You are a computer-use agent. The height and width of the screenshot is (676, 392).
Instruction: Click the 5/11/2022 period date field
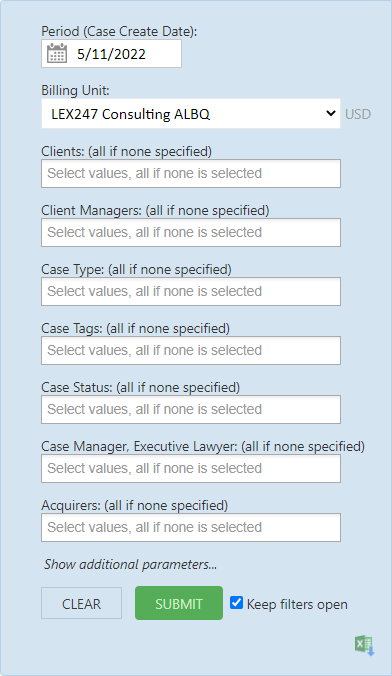pyautogui.click(x=111, y=54)
